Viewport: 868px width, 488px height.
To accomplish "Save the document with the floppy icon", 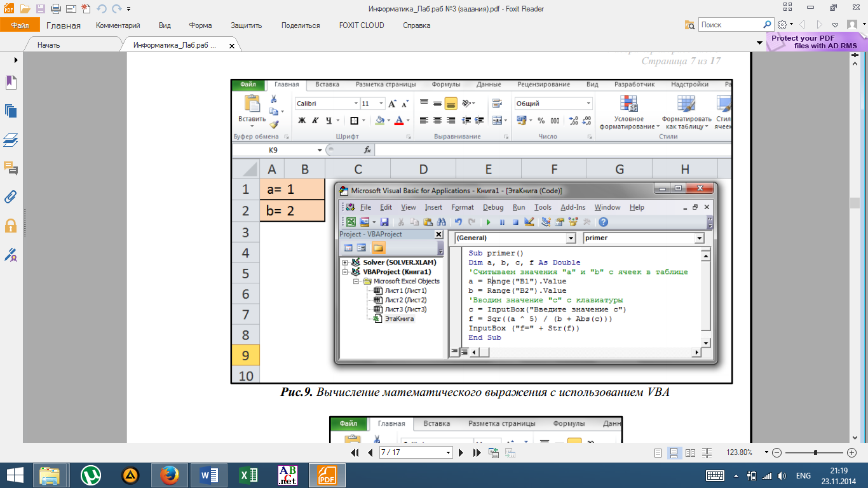I will [40, 9].
